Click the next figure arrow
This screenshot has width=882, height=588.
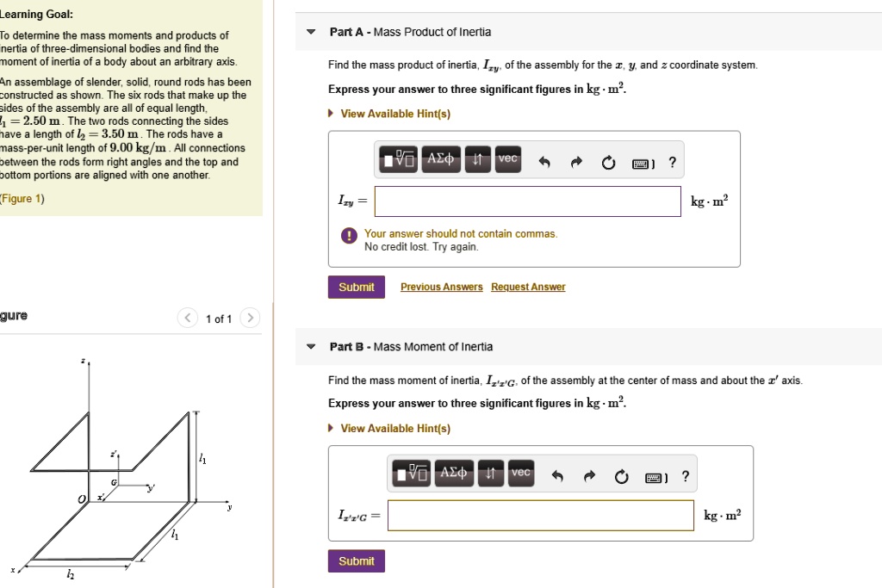click(x=250, y=317)
